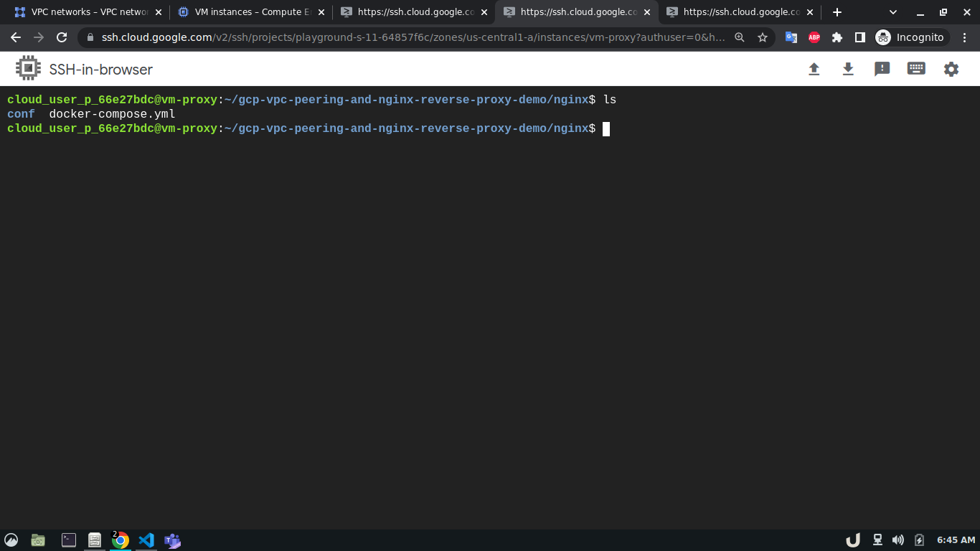Click the zoom magnifier icon in address bar
980x551 pixels.
pyautogui.click(x=740, y=37)
